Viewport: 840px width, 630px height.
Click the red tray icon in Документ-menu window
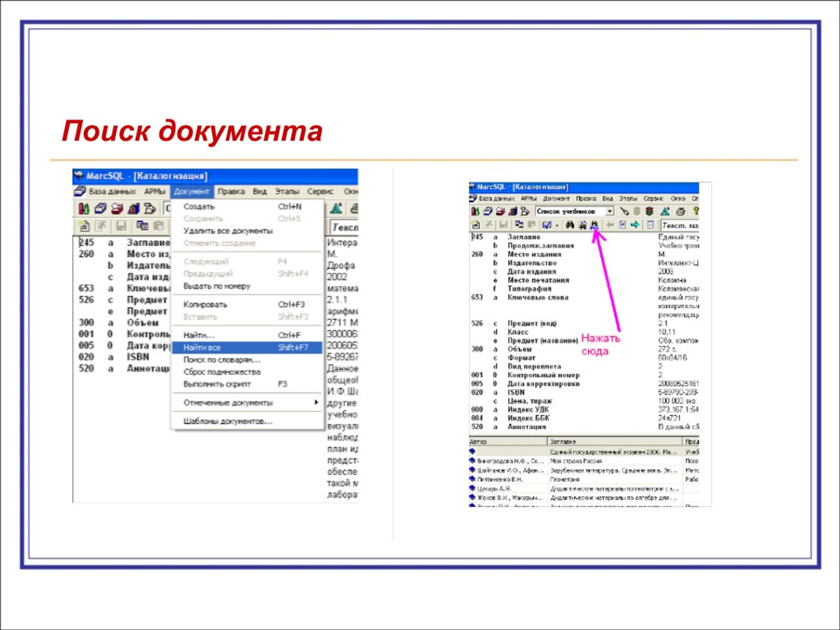click(x=117, y=208)
